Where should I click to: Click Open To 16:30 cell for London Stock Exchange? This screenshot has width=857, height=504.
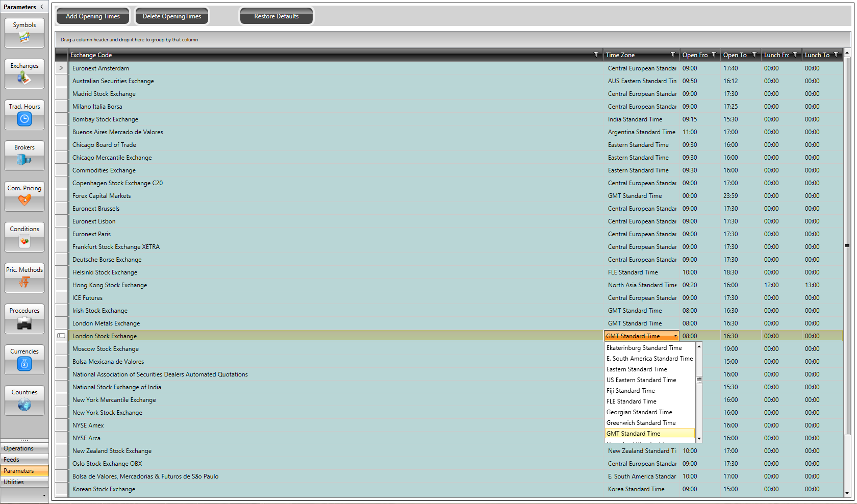tap(741, 336)
